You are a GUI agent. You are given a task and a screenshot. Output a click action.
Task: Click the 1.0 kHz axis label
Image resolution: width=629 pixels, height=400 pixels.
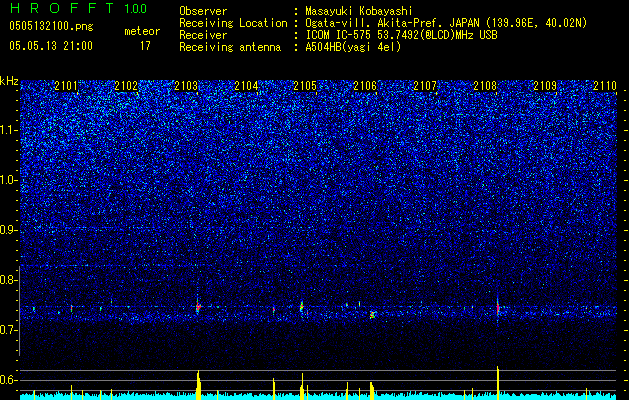pos(9,180)
